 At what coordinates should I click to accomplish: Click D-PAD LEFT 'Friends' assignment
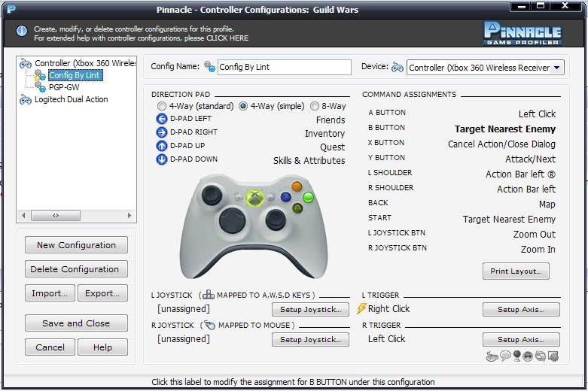[x=331, y=120]
